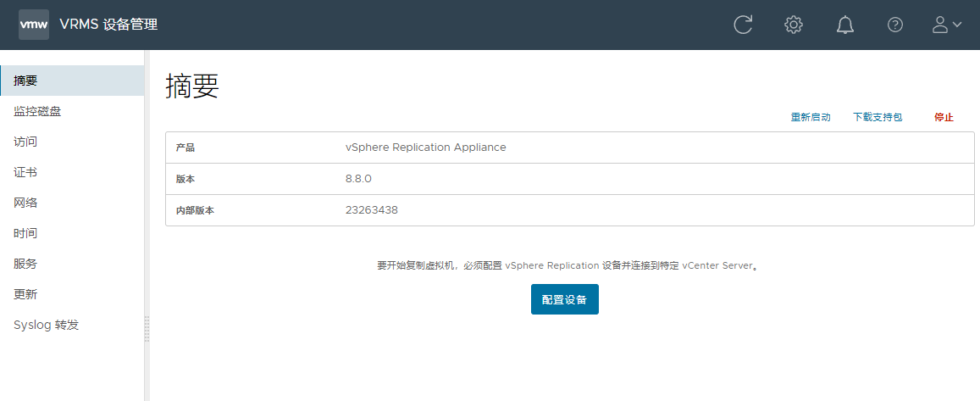The height and width of the screenshot is (401, 980).
Task: Click the build number 23263438
Action: pos(371,210)
